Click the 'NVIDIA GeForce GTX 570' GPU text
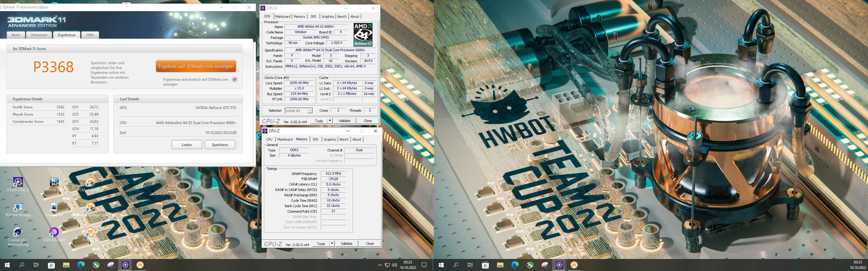The width and height of the screenshot is (868, 271). click(216, 108)
